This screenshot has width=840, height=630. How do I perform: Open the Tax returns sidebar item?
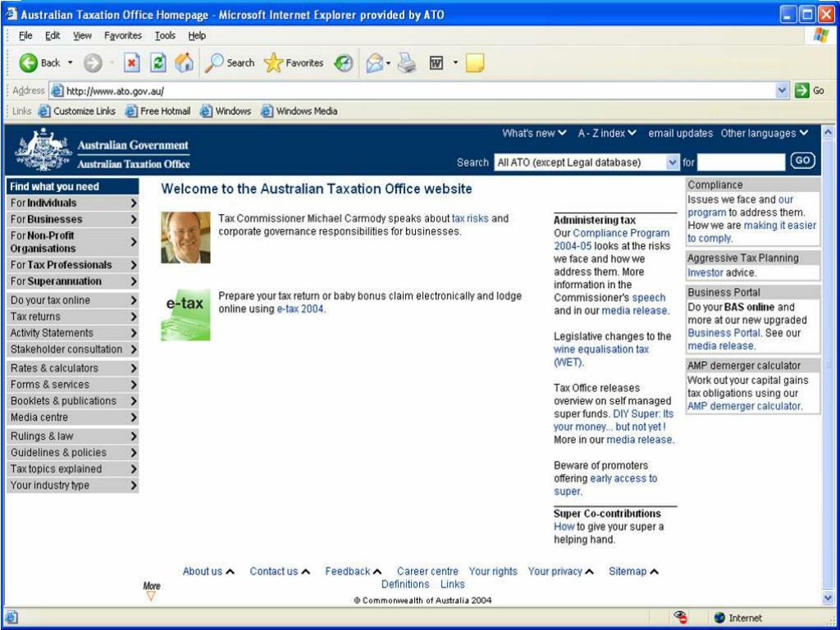pos(72,317)
